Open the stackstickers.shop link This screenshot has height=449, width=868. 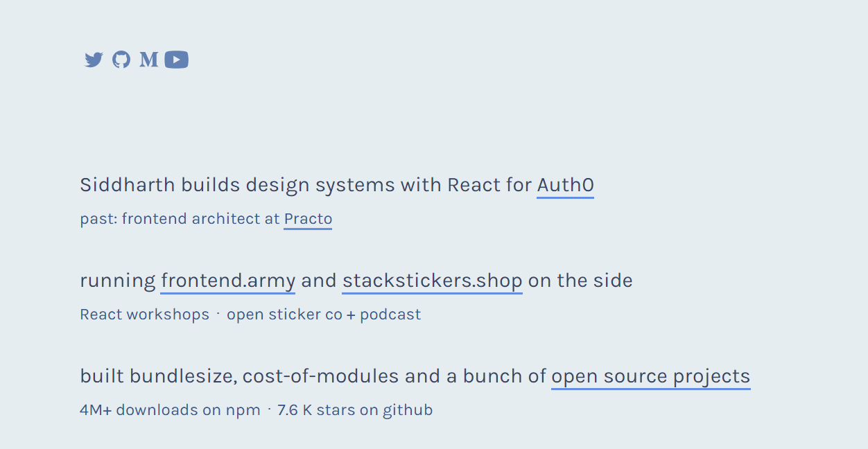point(432,281)
